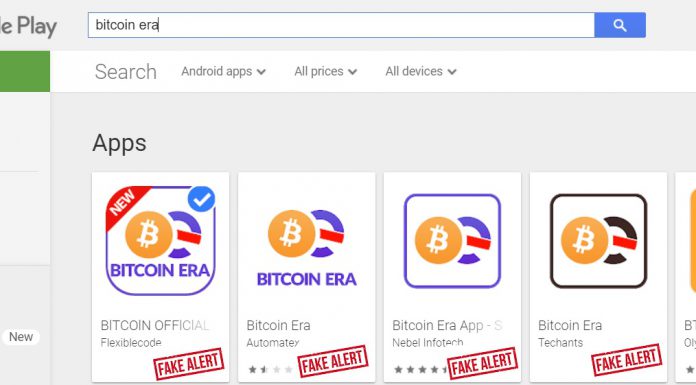Click the red NEW ribbon badge
The image size is (696, 385).
[123, 203]
